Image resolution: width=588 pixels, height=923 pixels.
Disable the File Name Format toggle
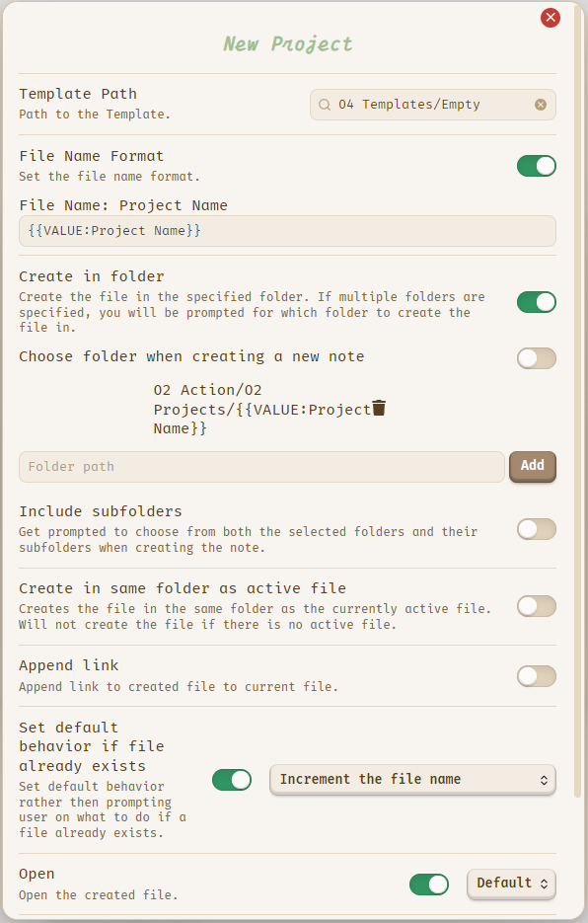[x=536, y=166]
